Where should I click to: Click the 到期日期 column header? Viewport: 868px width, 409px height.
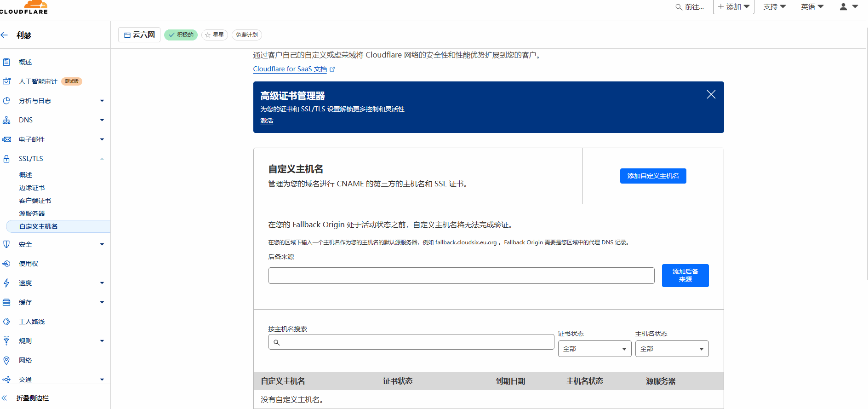pyautogui.click(x=510, y=381)
